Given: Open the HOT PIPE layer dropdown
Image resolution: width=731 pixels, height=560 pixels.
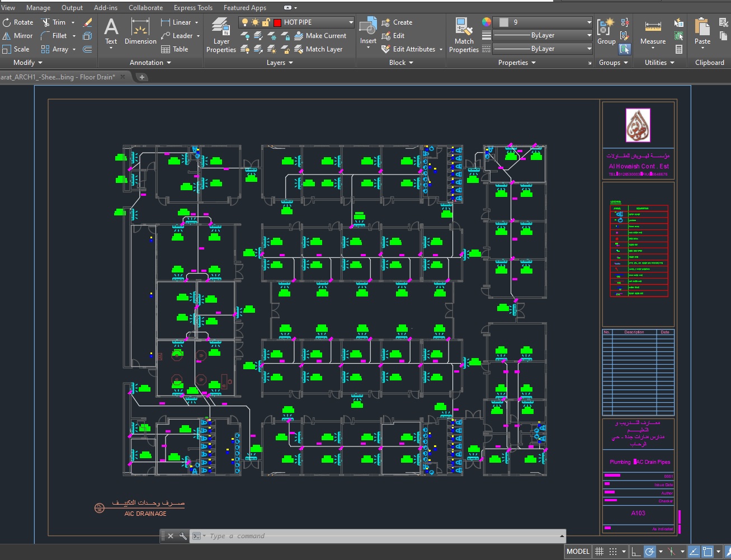Looking at the screenshot, I should click(296, 22).
